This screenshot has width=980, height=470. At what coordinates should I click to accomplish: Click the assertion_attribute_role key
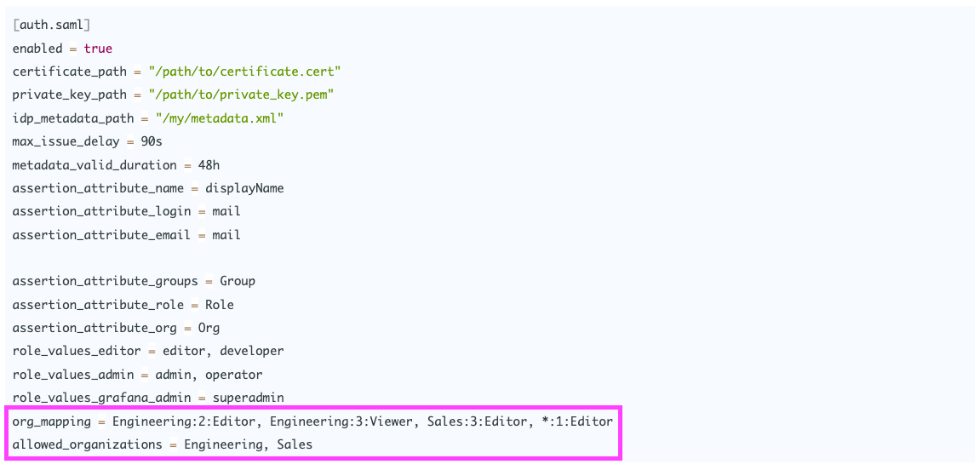click(x=99, y=304)
